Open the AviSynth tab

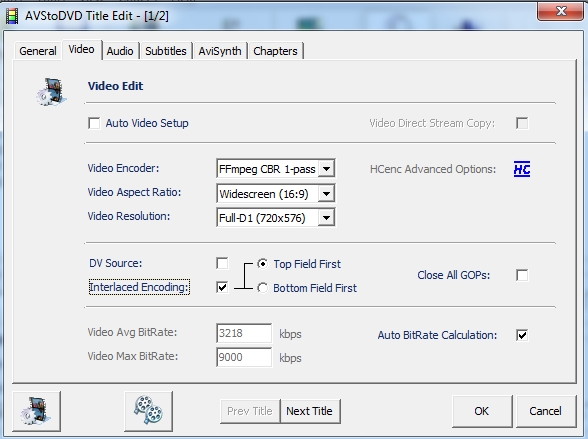[x=220, y=51]
